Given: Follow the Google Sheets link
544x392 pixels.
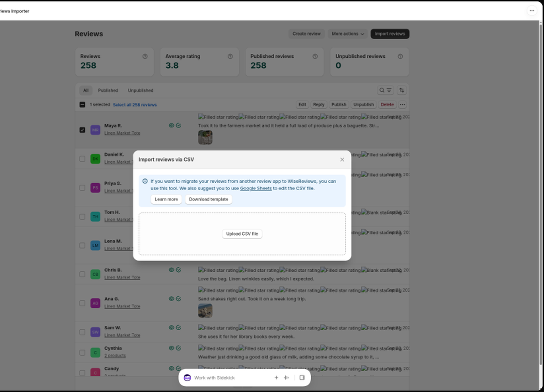Looking at the screenshot, I should click(x=256, y=188).
